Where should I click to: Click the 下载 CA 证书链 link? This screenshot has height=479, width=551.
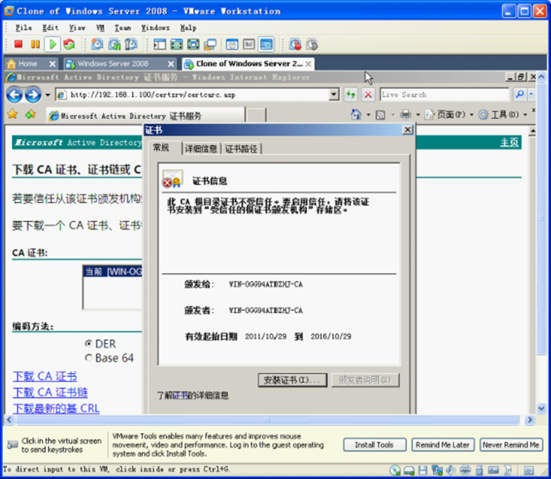50,392
